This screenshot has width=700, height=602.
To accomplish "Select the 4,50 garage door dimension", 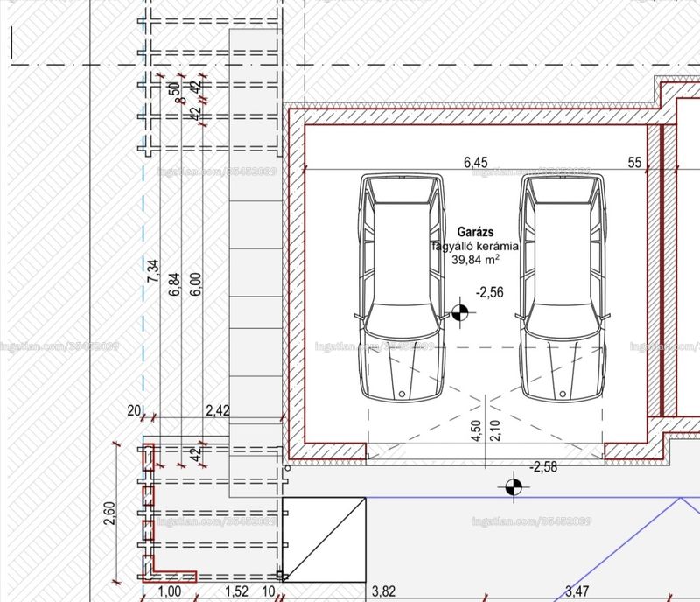I will pos(476,430).
